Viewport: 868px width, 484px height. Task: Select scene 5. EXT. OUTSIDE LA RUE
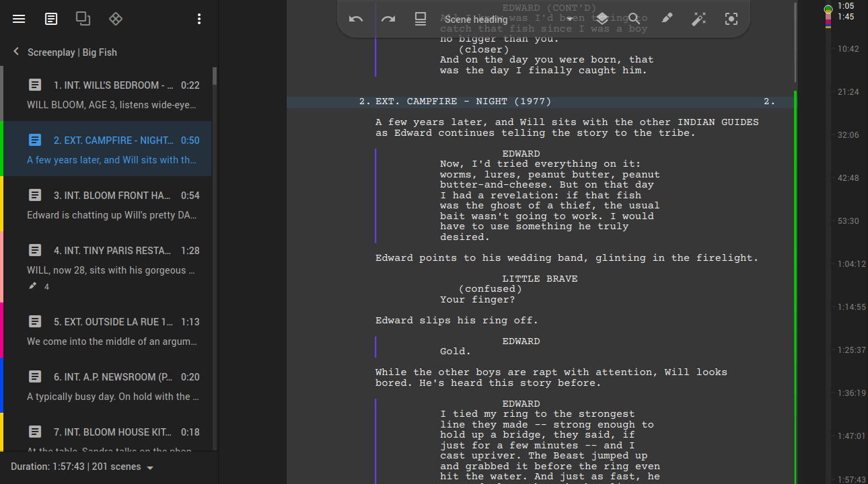(x=107, y=330)
